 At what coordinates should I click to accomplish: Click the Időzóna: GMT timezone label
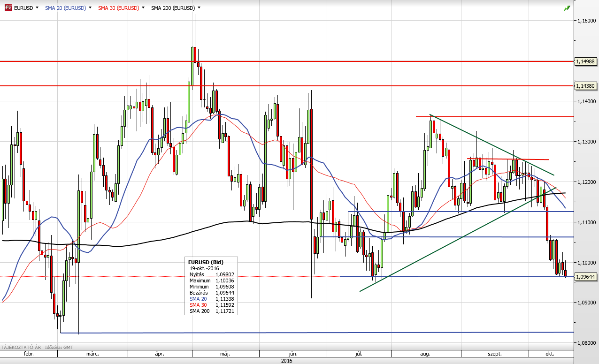[x=59, y=347]
